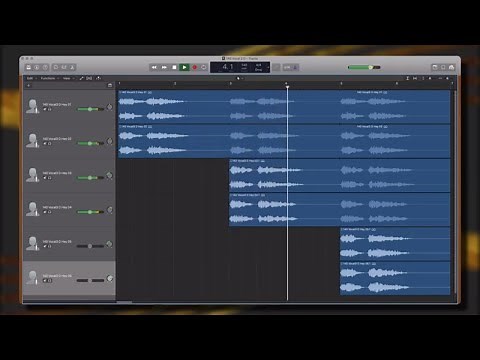The height and width of the screenshot is (360, 480).
Task: Click the Add Track plus button
Action: (x=29, y=86)
